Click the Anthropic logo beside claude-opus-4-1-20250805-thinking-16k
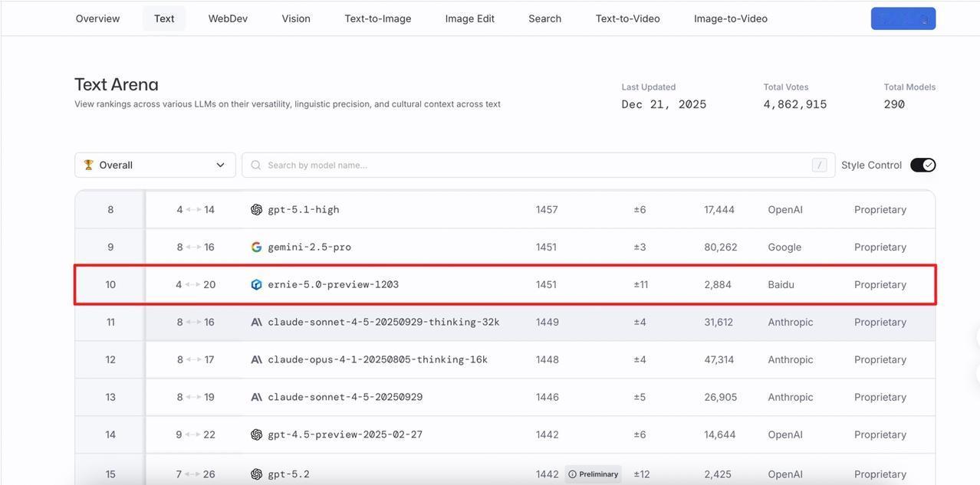 pos(256,360)
